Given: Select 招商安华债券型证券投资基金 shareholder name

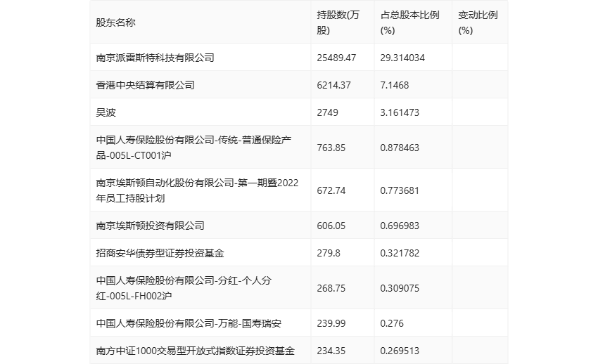Looking at the screenshot, I should tap(160, 253).
